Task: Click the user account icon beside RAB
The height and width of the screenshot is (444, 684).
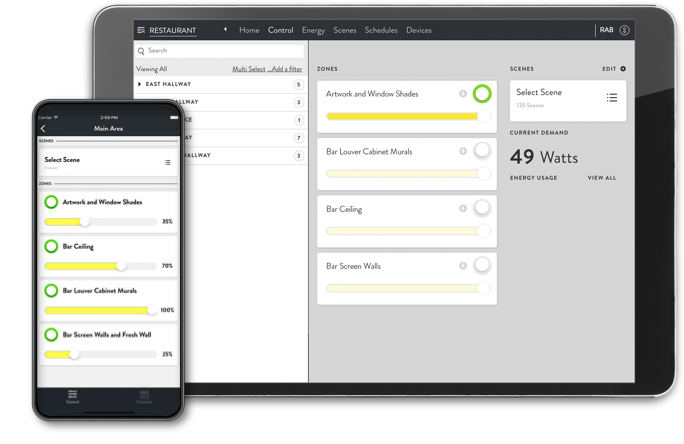Action: 625,31
